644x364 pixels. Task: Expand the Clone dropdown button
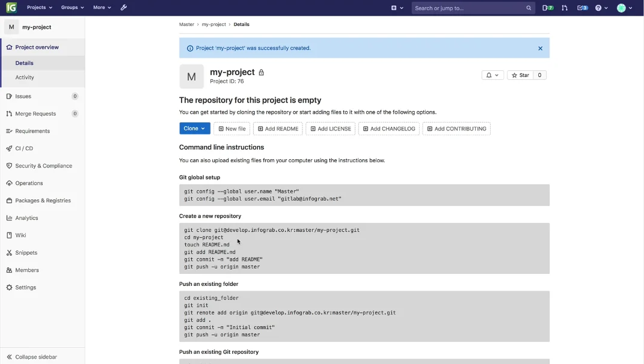(194, 129)
